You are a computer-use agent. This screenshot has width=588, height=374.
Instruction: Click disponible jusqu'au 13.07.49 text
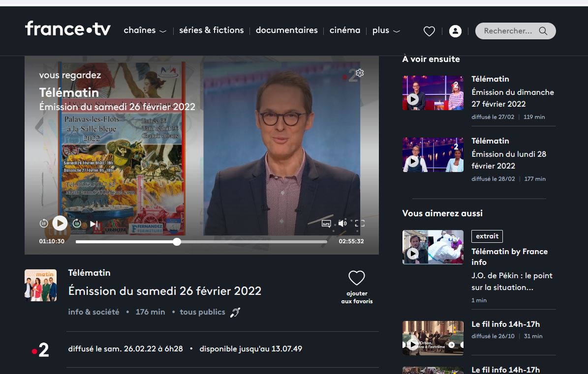coord(251,349)
